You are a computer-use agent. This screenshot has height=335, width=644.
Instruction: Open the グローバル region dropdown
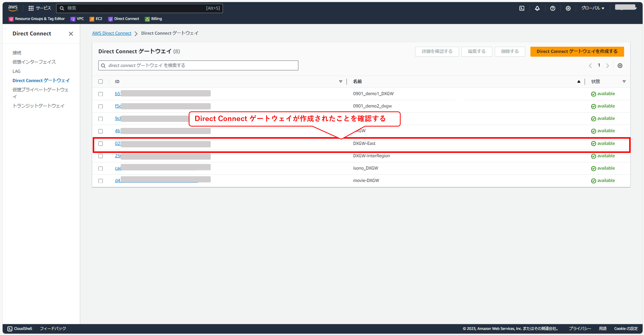(593, 8)
